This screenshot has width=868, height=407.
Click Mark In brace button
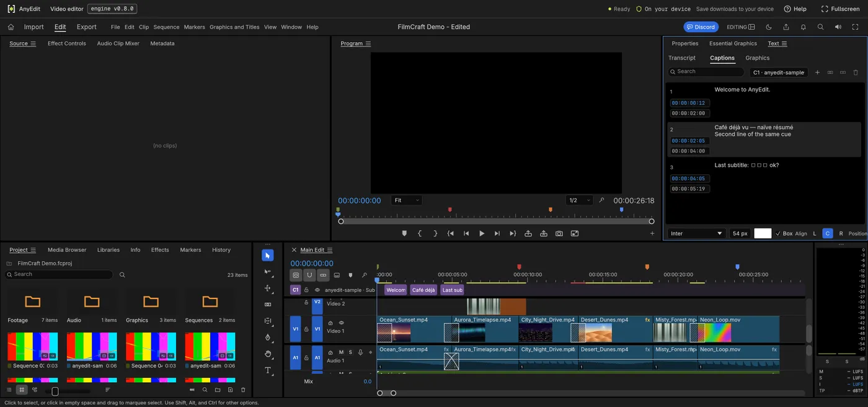pyautogui.click(x=420, y=233)
